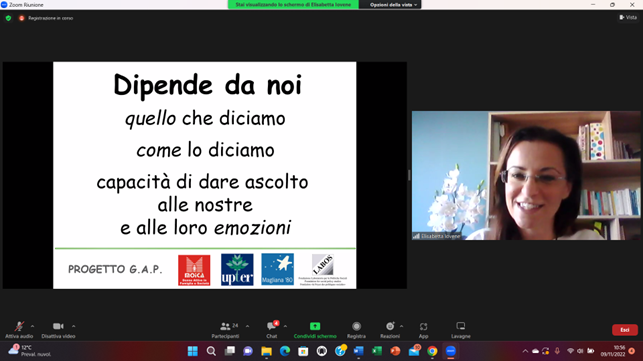Click the green Condividi schermo icon
This screenshot has height=361, width=643.
315,326
